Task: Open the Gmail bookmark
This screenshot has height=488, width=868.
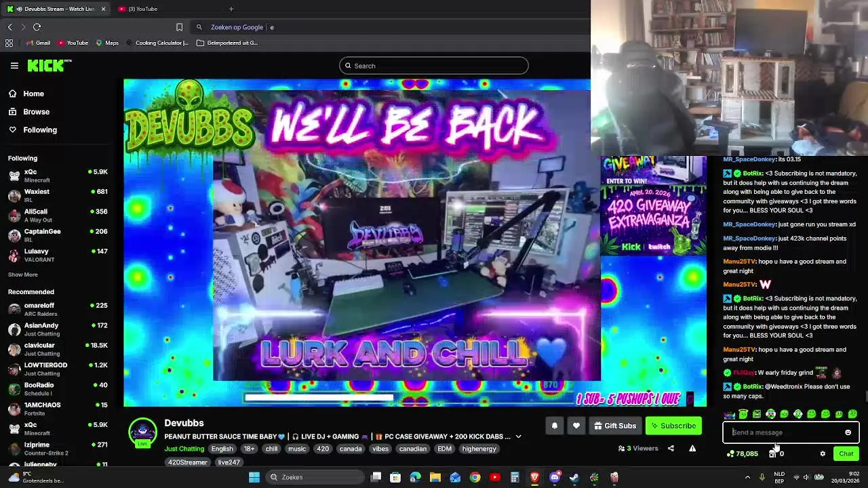Action: coord(38,43)
